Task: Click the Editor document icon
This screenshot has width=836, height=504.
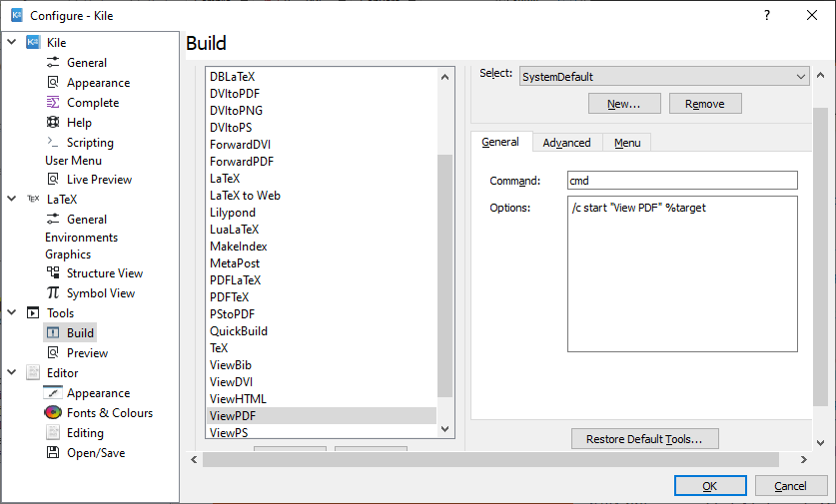Action: pyautogui.click(x=33, y=372)
